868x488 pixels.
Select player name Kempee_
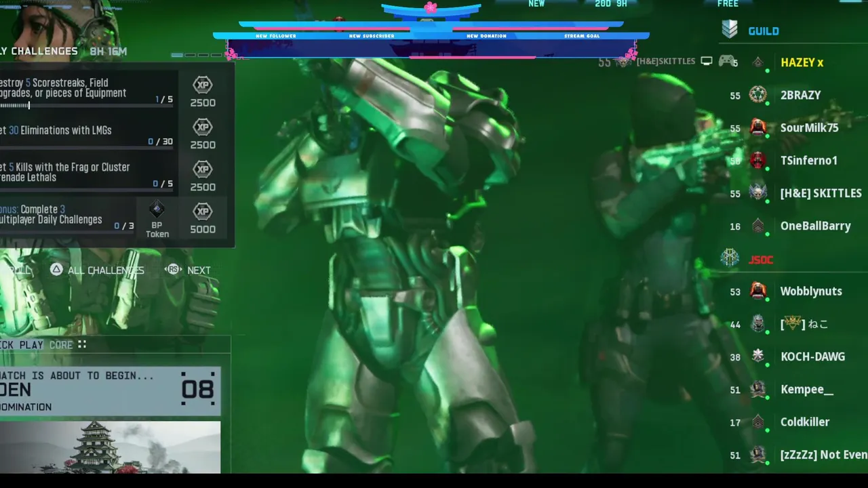[806, 389]
